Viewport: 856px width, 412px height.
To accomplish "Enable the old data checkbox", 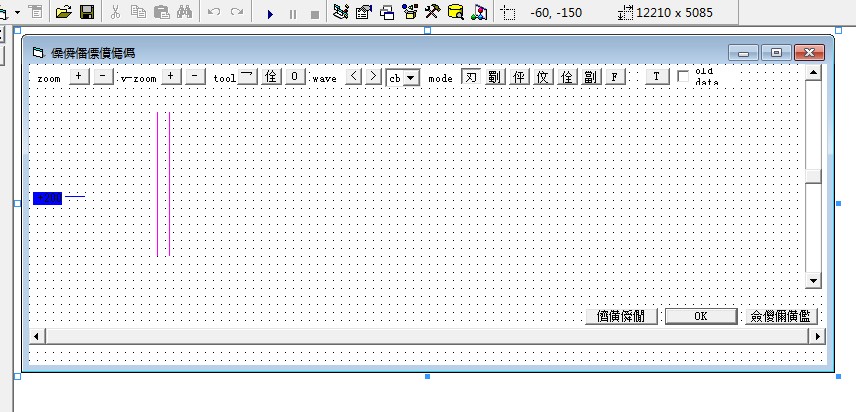I will pyautogui.click(x=683, y=77).
